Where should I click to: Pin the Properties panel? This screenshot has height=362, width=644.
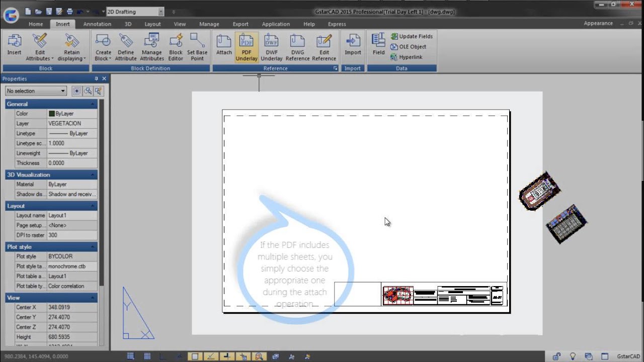coord(96,78)
